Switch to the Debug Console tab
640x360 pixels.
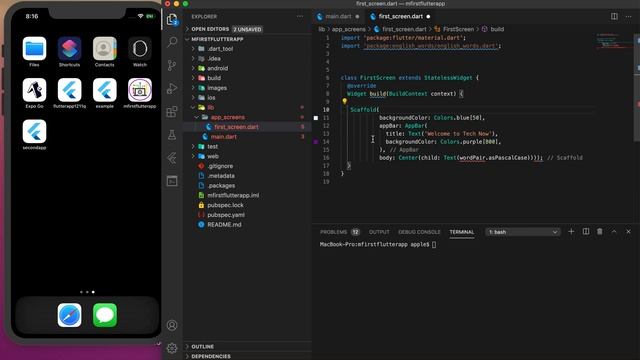click(x=419, y=232)
